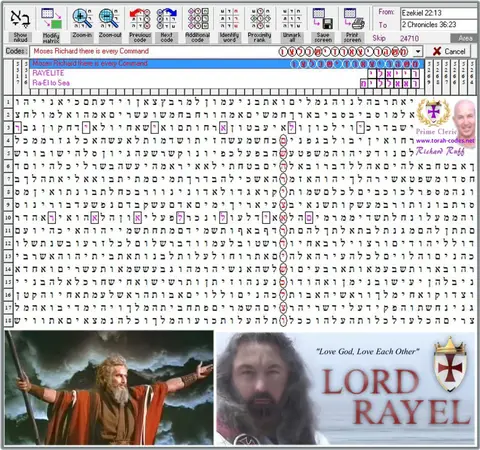The width and height of the screenshot is (480, 450).
Task: Click the Zoom-in magnifier icon
Action: 82,19
